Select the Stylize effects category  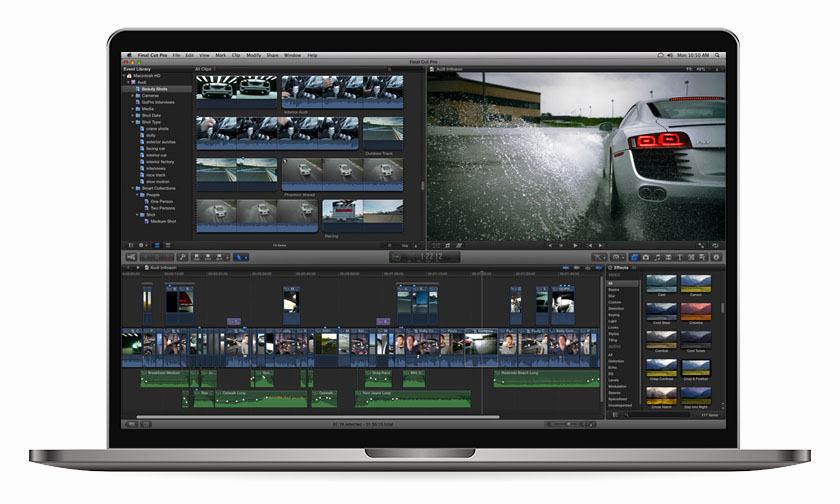(x=614, y=334)
